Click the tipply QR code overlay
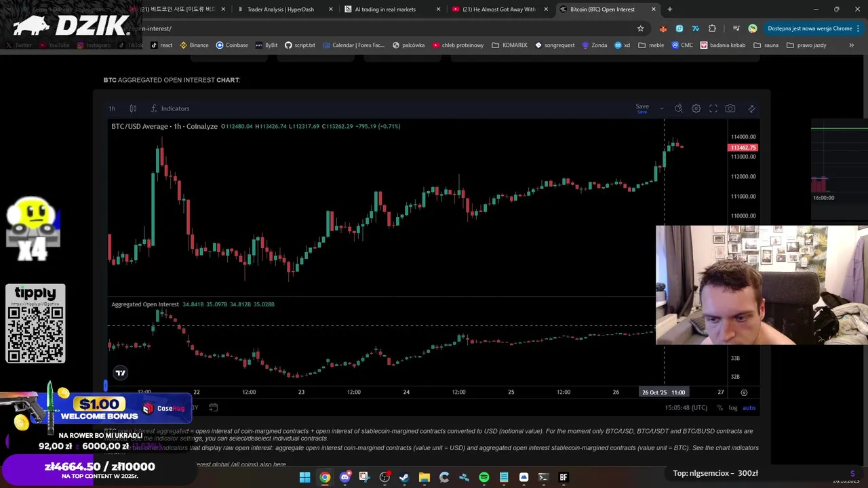The height and width of the screenshot is (488, 868). coord(35,323)
